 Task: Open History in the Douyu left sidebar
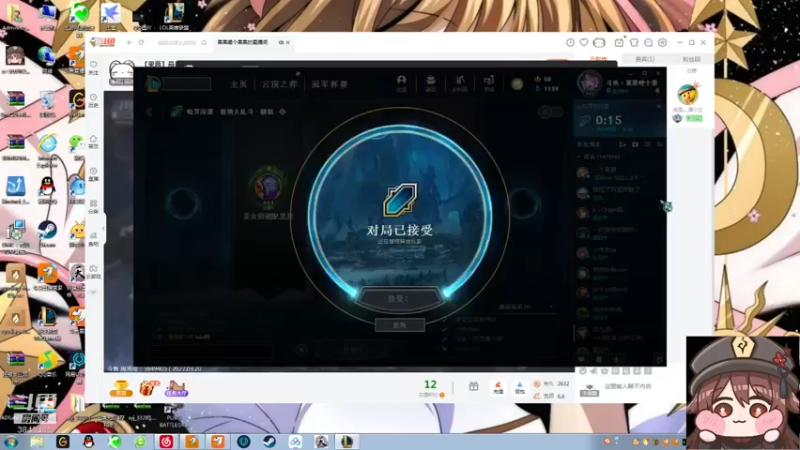pos(93,101)
